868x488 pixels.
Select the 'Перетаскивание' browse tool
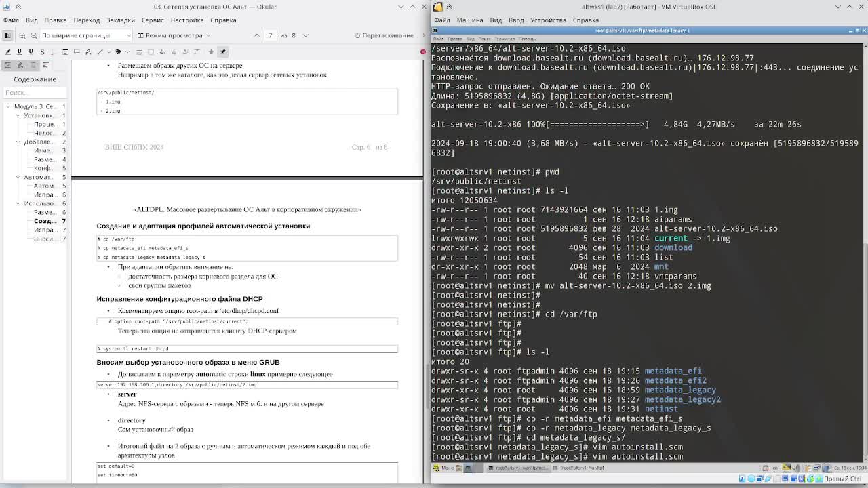pos(384,35)
